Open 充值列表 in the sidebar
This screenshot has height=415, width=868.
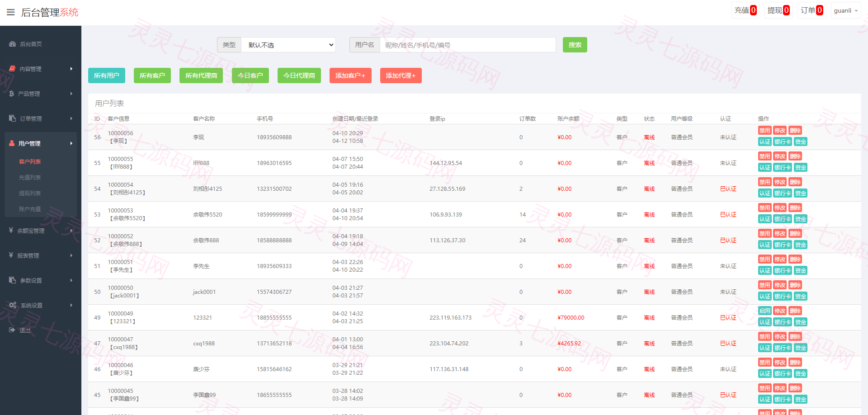coord(30,177)
